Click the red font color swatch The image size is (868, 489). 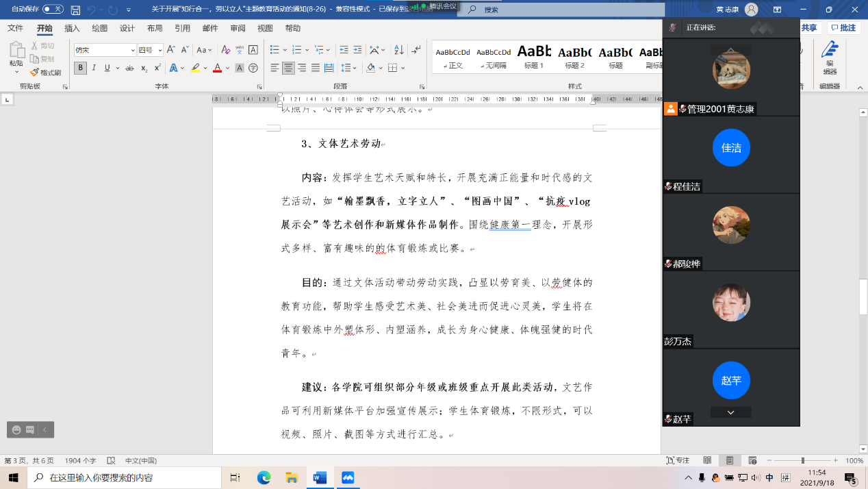tap(217, 68)
